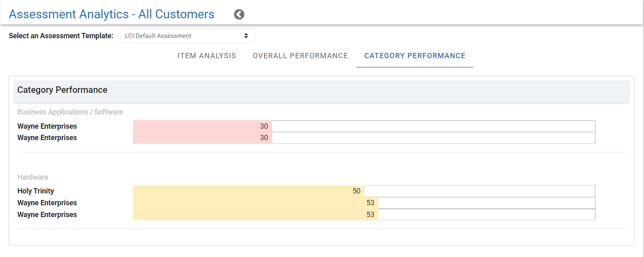
Task: Click the first Wayne Enterprises red bar showing 30
Action: click(203, 126)
